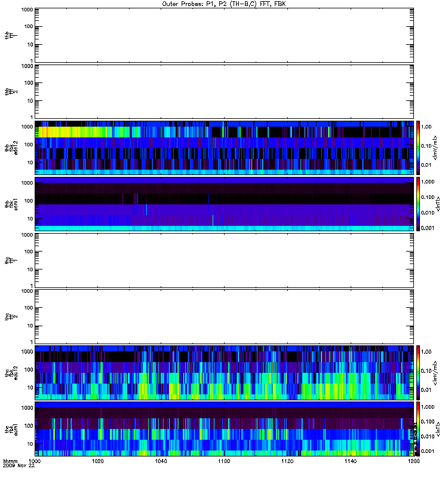This screenshot has width=448, height=478.
Task: Select the 'thb fff 2' panel label
Action: pyautogui.click(x=11, y=92)
